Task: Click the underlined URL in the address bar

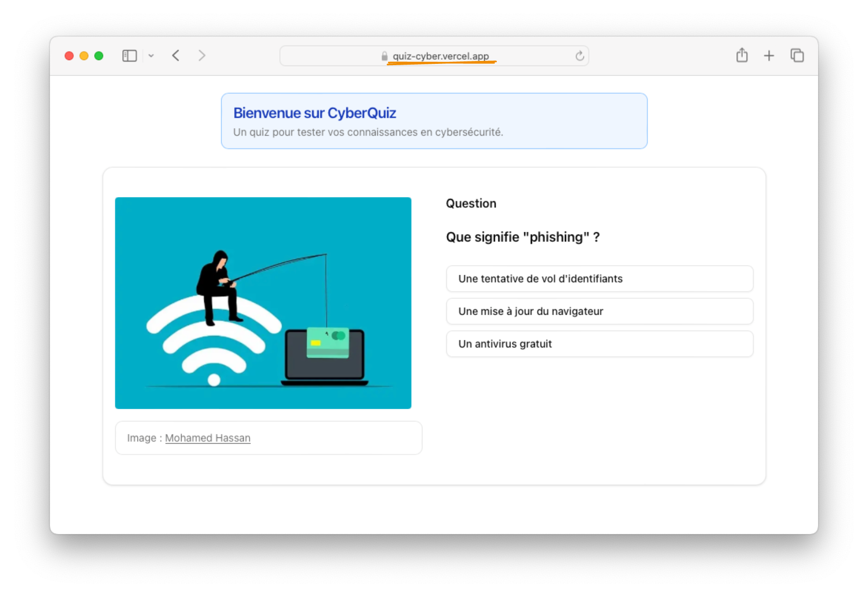Action: point(440,55)
